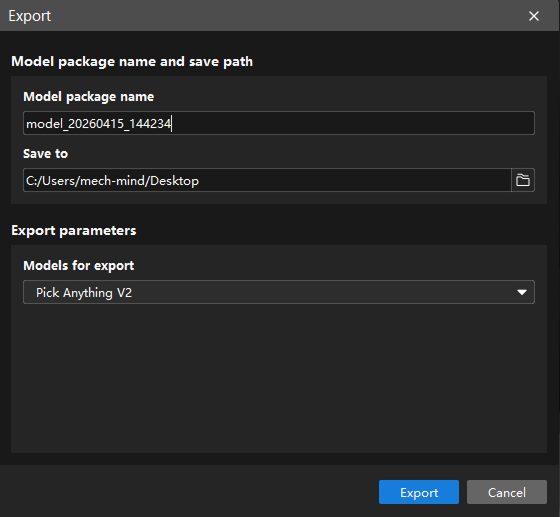Image resolution: width=560 pixels, height=517 pixels.
Task: Click the 'Models for export' label
Action: 79,266
